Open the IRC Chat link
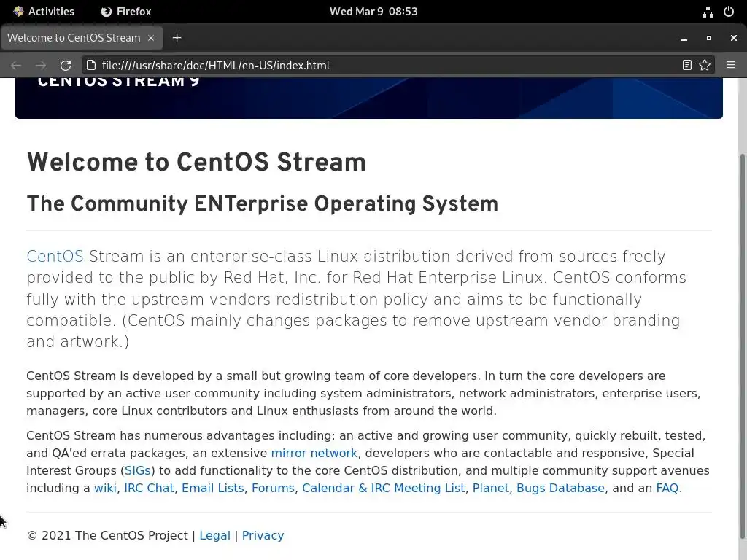Viewport: 747px width, 560px height. (149, 488)
